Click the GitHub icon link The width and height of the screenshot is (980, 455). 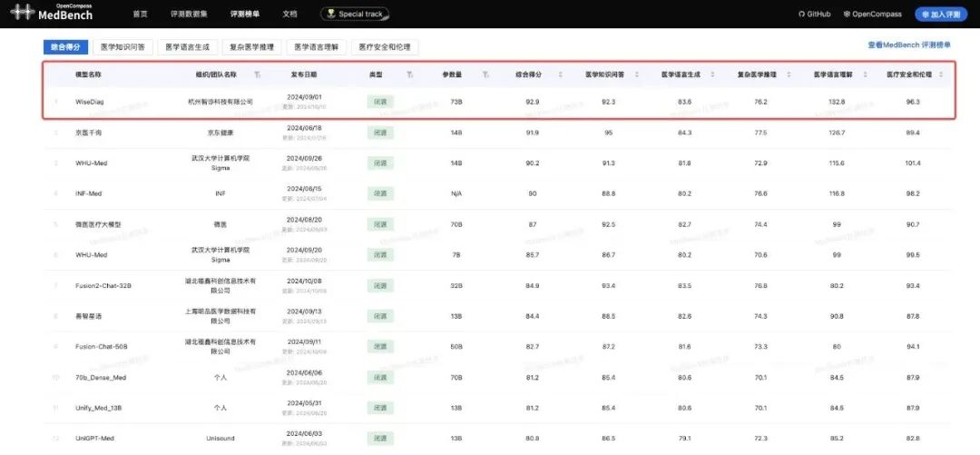(814, 14)
